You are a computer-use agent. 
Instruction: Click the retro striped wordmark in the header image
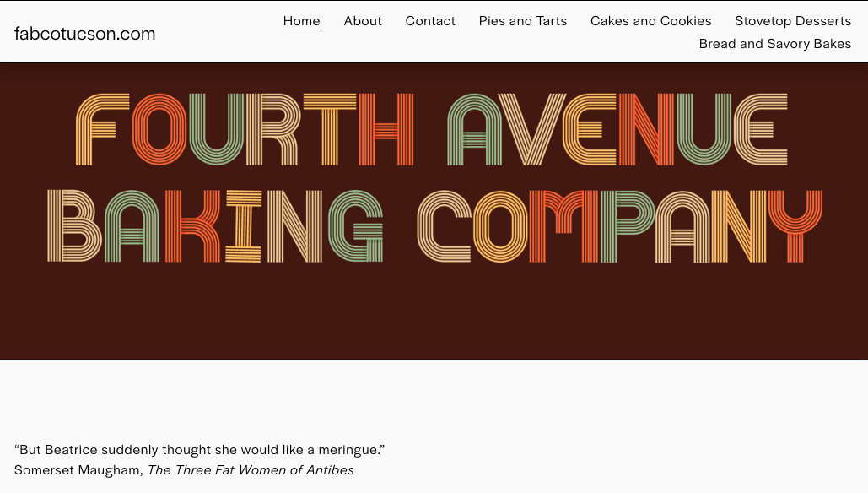tap(434, 177)
